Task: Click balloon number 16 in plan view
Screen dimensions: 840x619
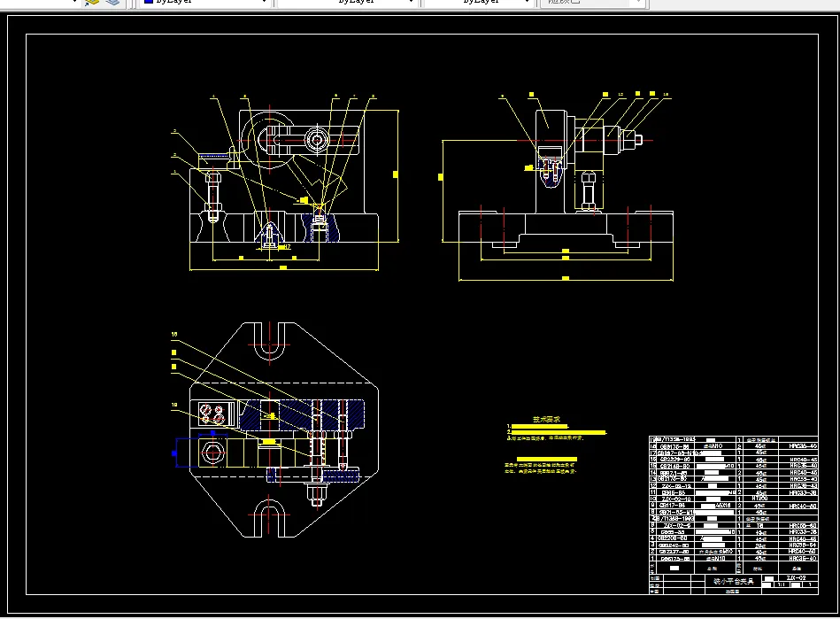Action: 174,334
